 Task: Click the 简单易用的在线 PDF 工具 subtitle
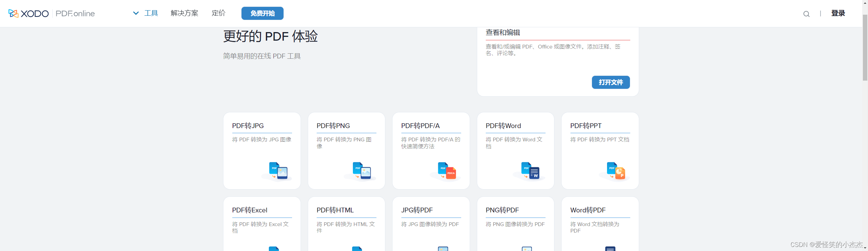[x=262, y=56]
